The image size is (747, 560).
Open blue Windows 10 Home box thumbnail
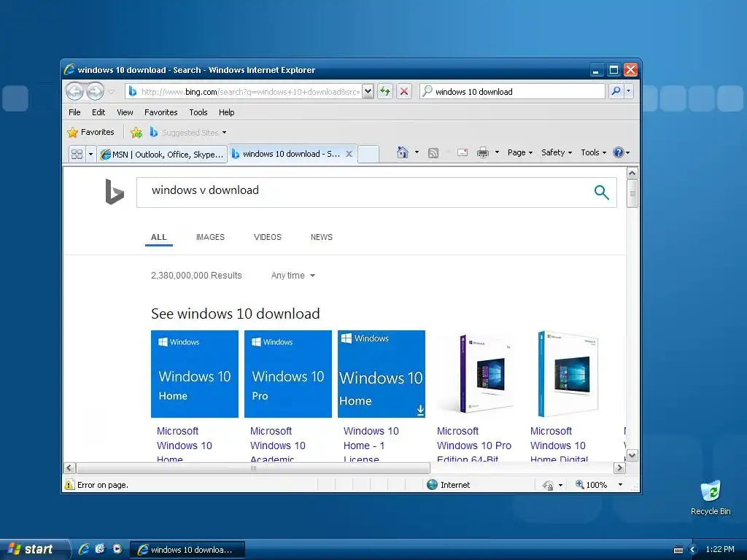tap(568, 374)
